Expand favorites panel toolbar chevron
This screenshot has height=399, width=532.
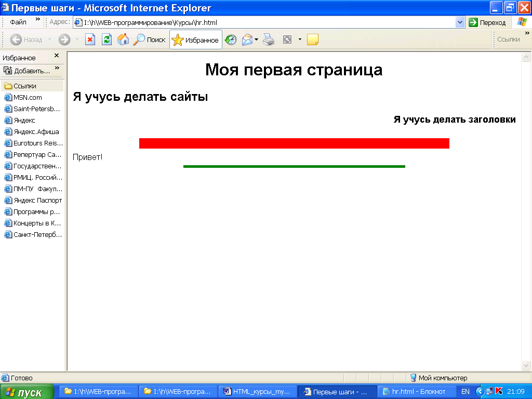click(57, 68)
